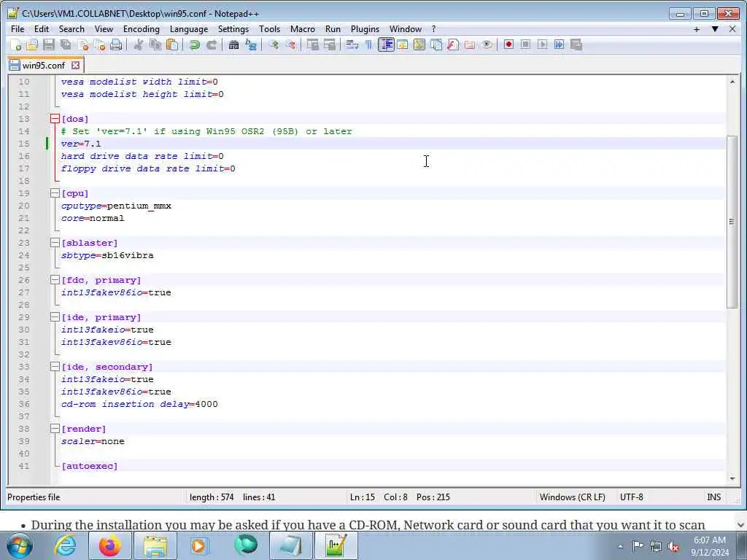The height and width of the screenshot is (560, 747).
Task: Click the Windows Start button
Action: [20, 545]
